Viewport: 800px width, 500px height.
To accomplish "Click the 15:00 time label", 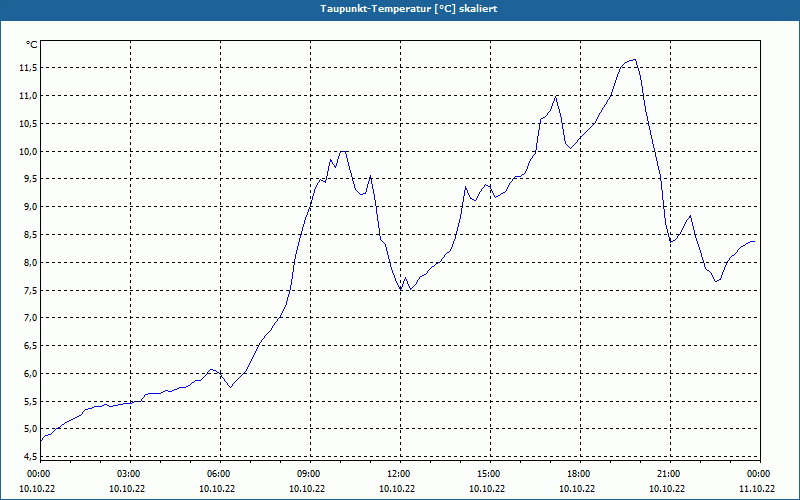I will (x=490, y=474).
